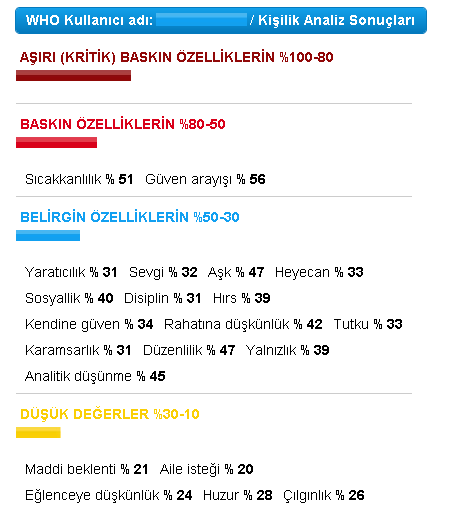Click the Çılgınlık % 26 value

coord(324,495)
